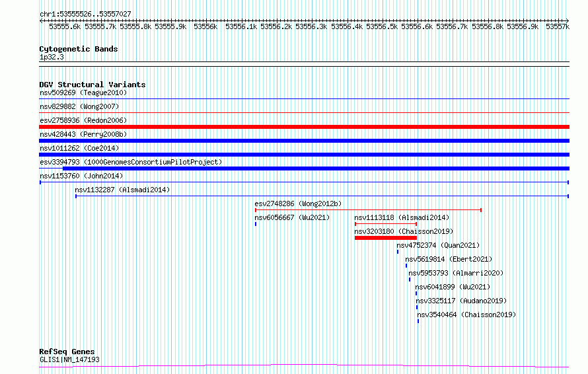Open nsv3325117 (Audano2019) variant label
Viewport: 588px width, 374px height.
tap(461, 301)
